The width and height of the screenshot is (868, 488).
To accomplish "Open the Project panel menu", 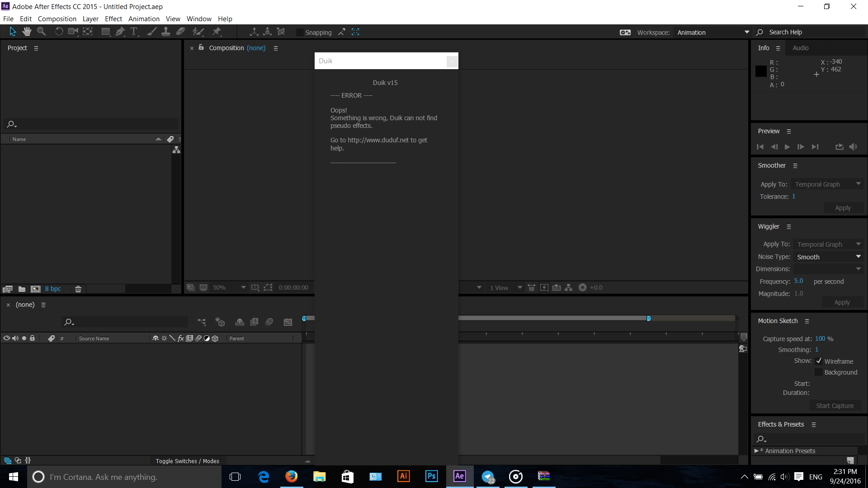I will [36, 48].
